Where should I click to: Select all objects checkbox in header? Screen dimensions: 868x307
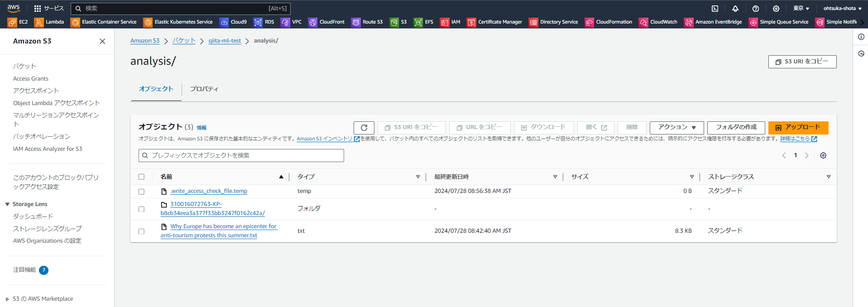tap(141, 177)
